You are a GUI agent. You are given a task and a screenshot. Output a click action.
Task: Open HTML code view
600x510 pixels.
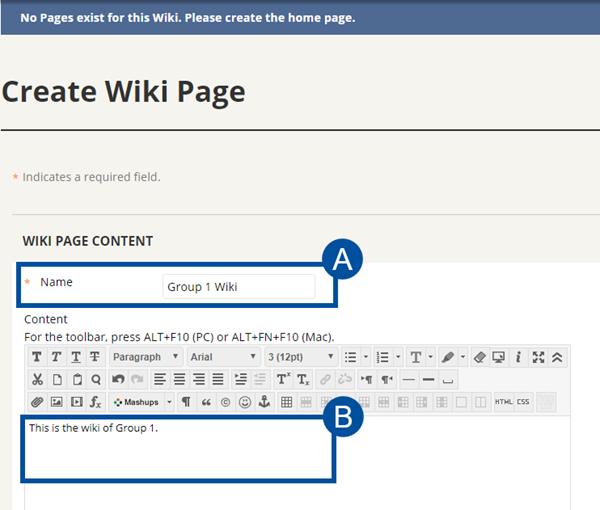[504, 402]
